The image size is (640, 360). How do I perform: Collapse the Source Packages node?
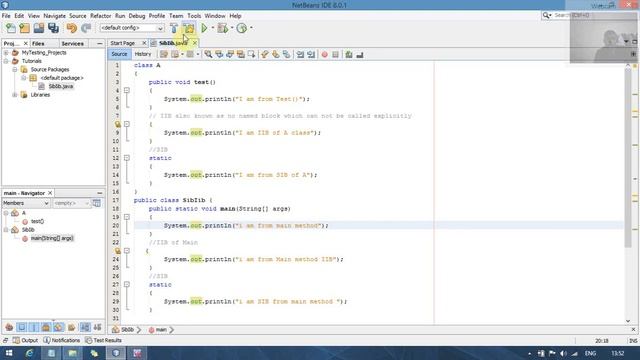coord(15,70)
